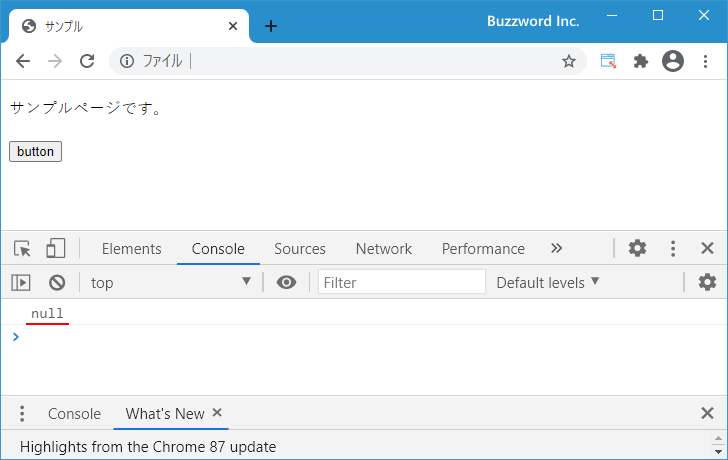Clear console with the ban icon
The width and height of the screenshot is (728, 460).
point(57,282)
